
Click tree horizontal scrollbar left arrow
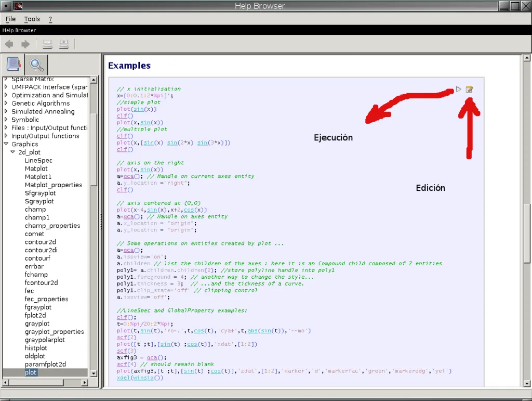pos(6,382)
